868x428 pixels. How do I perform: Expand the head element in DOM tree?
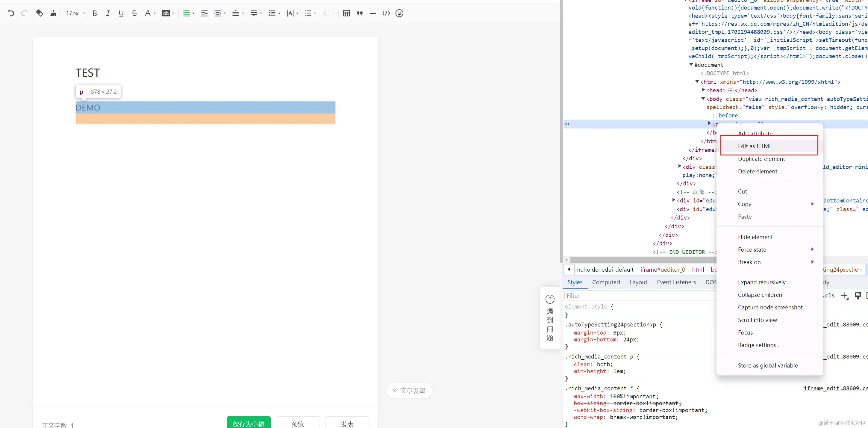[x=703, y=90]
